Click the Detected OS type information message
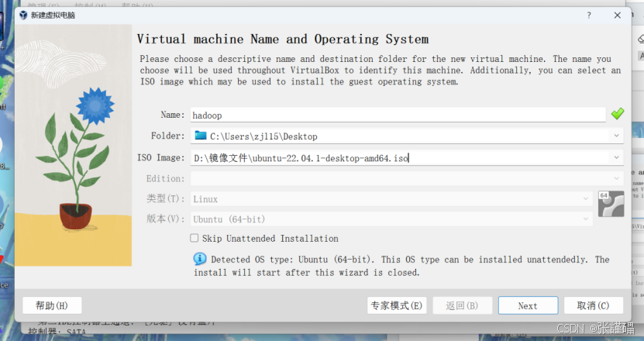644x341 pixels. click(x=401, y=266)
